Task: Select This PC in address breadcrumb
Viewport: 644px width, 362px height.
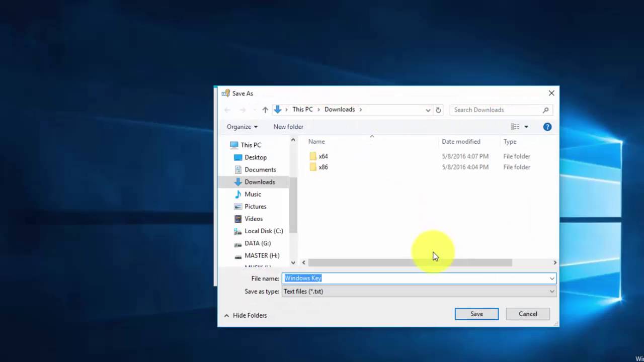Action: pyautogui.click(x=302, y=109)
